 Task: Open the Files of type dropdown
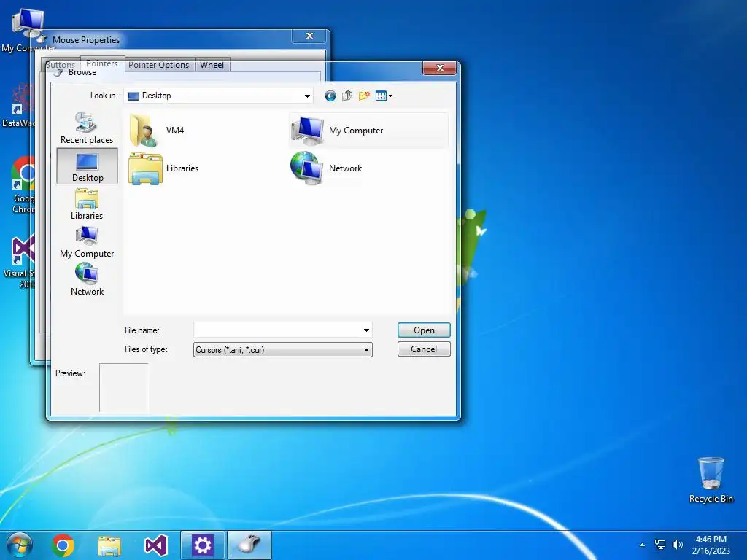(283, 349)
